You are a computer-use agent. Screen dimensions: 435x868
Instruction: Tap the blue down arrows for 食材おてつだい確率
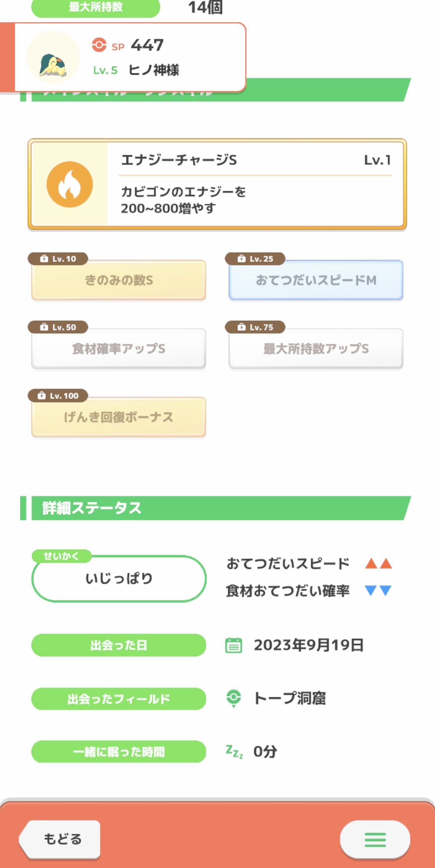(x=378, y=590)
